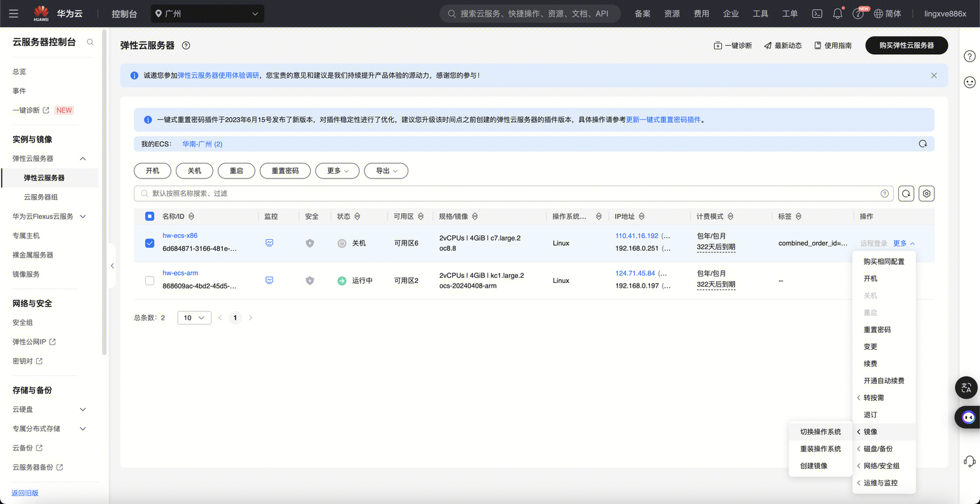The width and height of the screenshot is (980, 504).
Task: Refresh the server list table
Action: pyautogui.click(x=906, y=193)
